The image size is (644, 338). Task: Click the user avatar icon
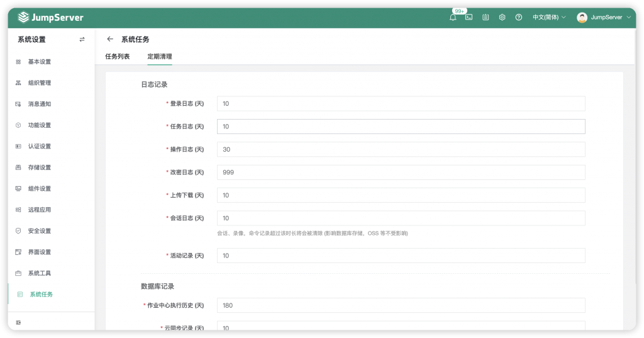(582, 17)
